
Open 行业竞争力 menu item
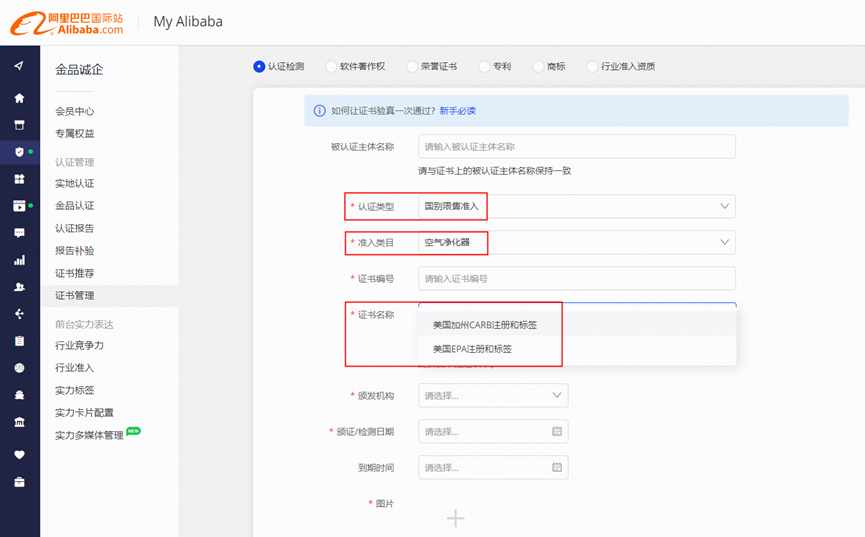[x=79, y=345]
